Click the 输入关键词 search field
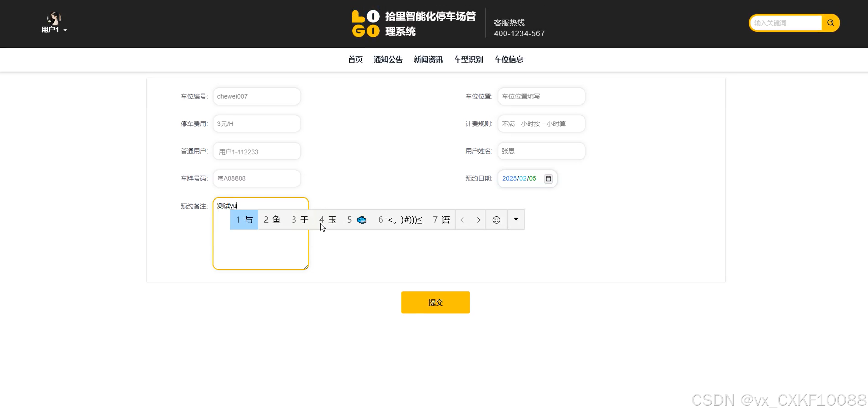 pyautogui.click(x=786, y=23)
